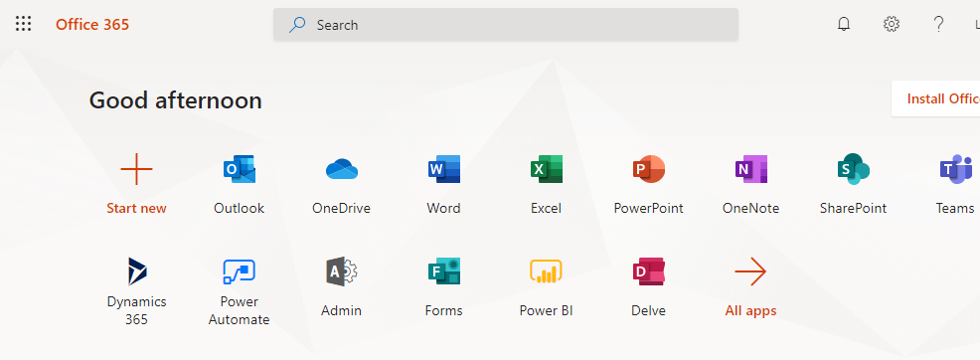Launch Power BI

547,271
